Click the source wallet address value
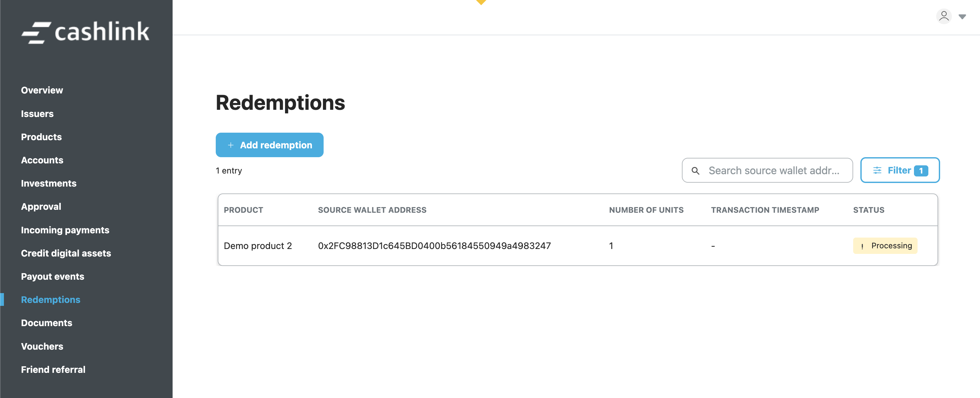Viewport: 980px width, 398px height. click(434, 246)
